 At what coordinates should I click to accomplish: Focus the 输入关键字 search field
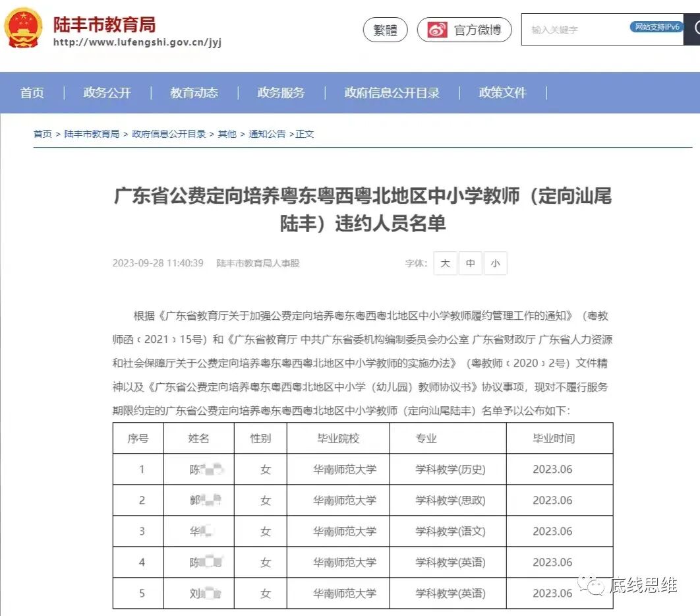[x=602, y=30]
